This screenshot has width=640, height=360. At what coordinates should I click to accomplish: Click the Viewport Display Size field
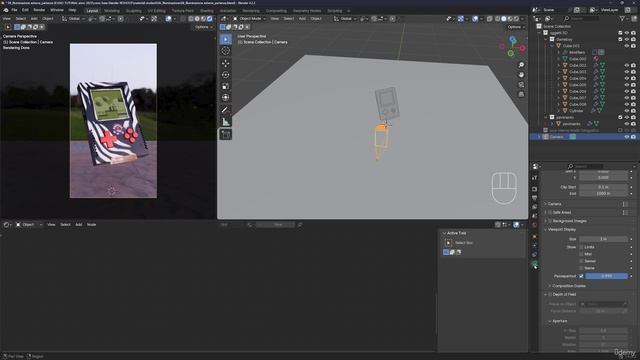(603, 239)
